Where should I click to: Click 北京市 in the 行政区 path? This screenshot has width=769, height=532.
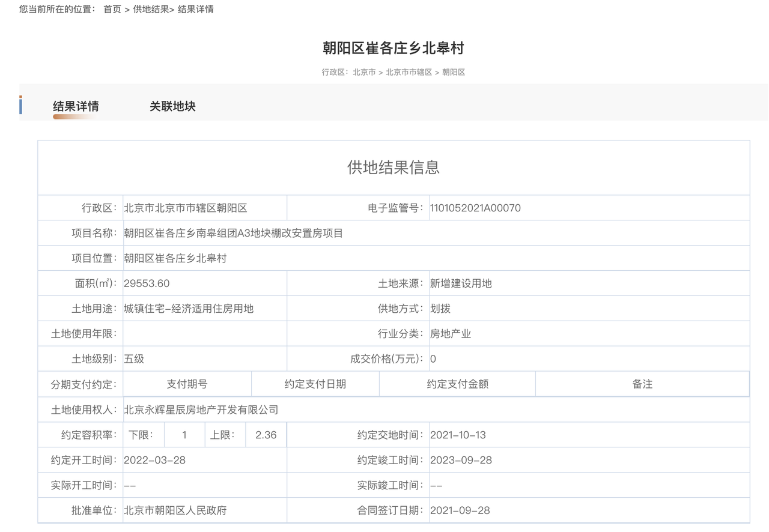[364, 72]
